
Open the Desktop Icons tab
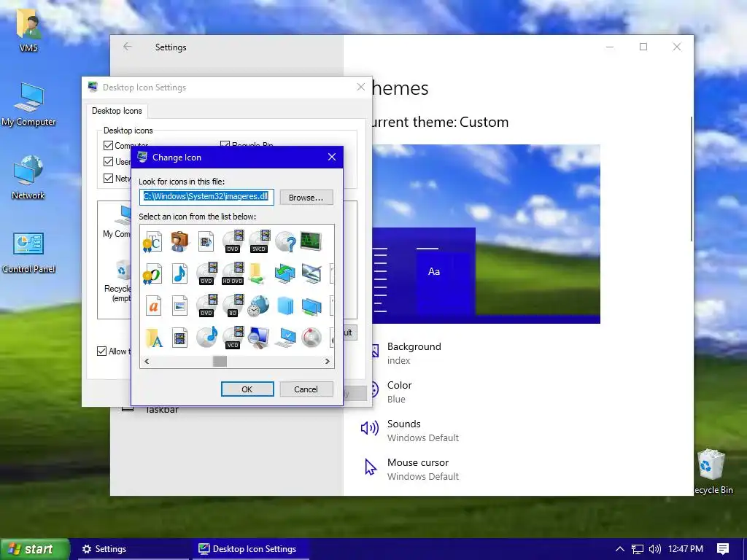tap(117, 111)
